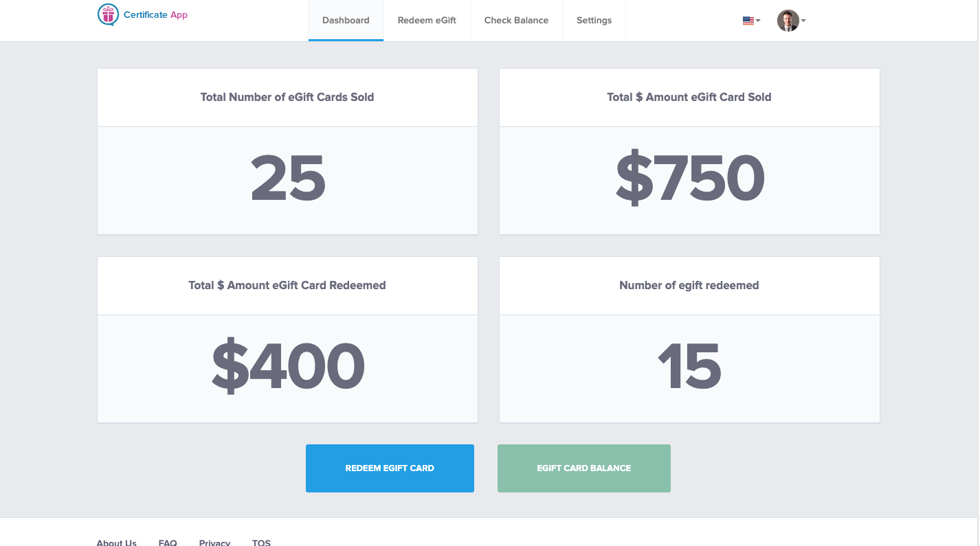Click the Certificate App brand name text
Screen dimensions: 980x546
coord(155,15)
